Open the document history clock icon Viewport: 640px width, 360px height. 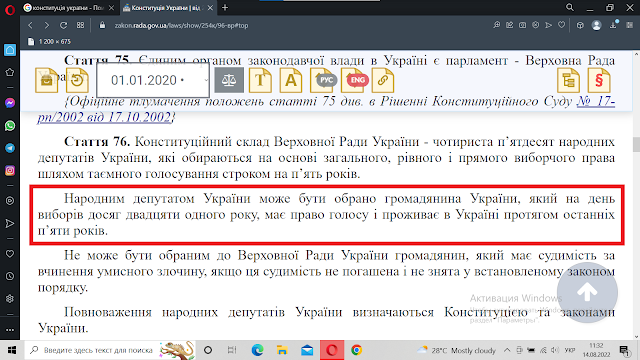click(77, 80)
